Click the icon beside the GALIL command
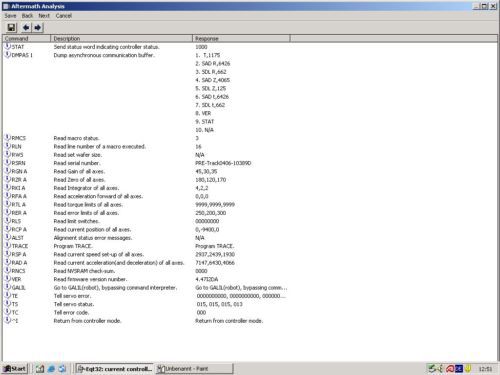This screenshot has height=375, width=500. (x=7, y=287)
